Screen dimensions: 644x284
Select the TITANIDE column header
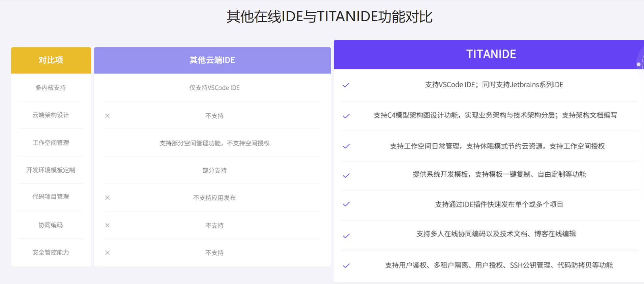click(491, 54)
